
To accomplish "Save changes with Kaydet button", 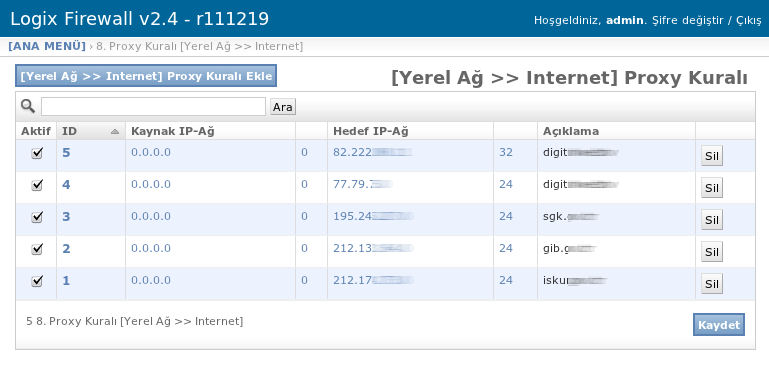I will click(719, 325).
